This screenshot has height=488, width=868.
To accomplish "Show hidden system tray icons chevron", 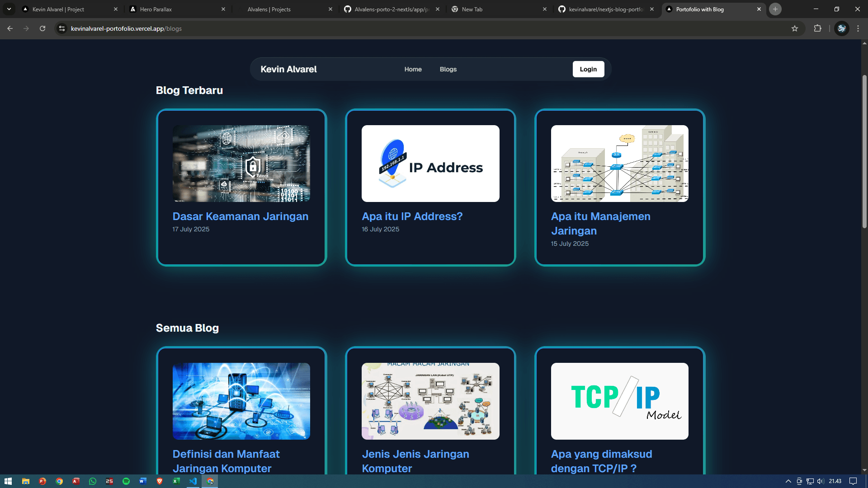I will click(x=788, y=481).
